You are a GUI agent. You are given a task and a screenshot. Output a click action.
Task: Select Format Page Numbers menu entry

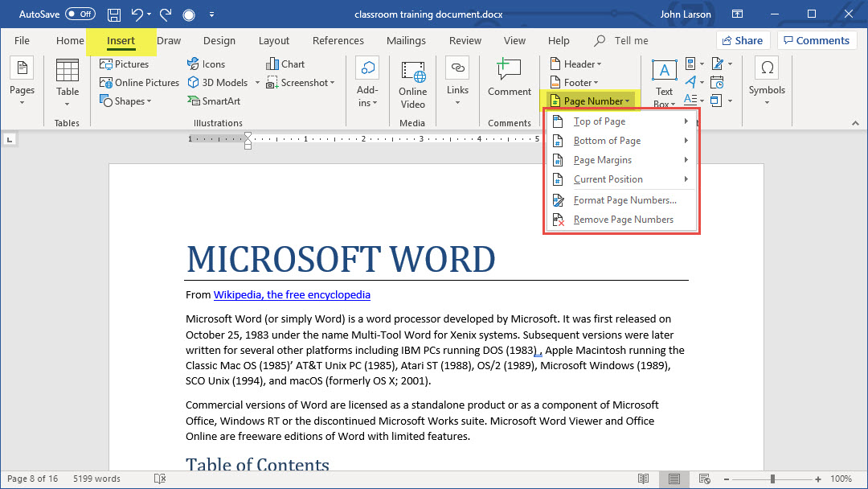click(x=624, y=200)
